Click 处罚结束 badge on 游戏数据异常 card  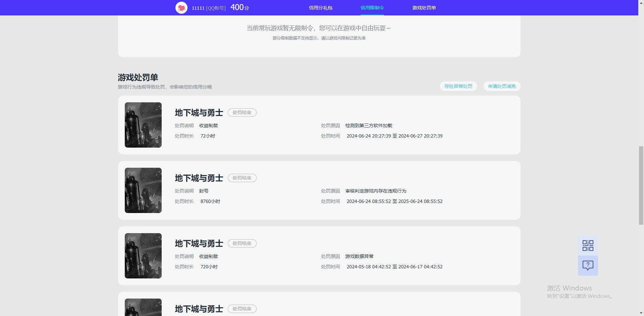tap(242, 244)
